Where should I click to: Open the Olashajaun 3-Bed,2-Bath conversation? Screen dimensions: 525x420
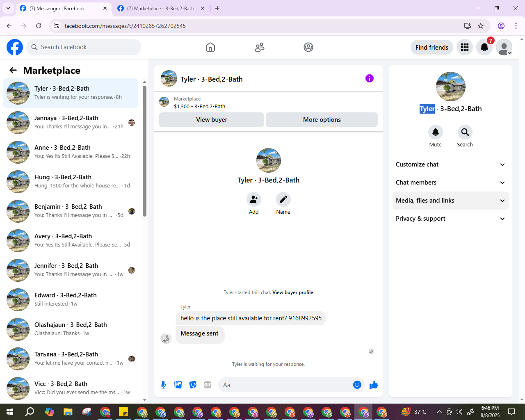click(x=71, y=329)
